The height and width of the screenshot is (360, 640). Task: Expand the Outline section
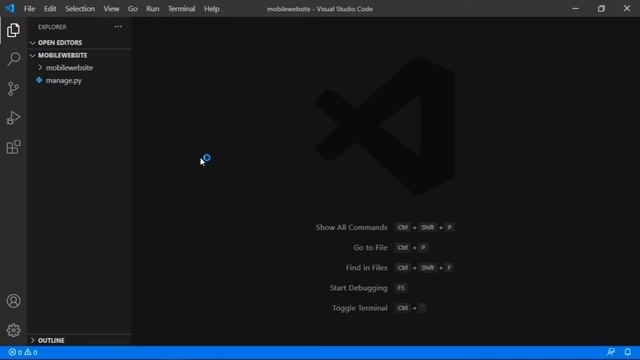(33, 340)
